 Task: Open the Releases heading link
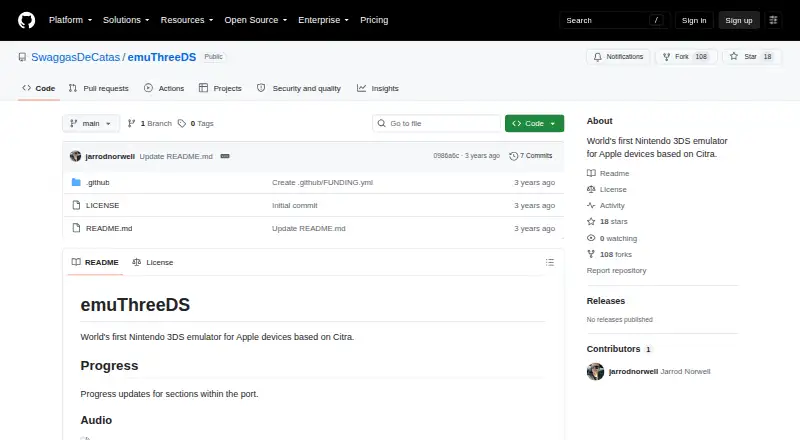[606, 301]
